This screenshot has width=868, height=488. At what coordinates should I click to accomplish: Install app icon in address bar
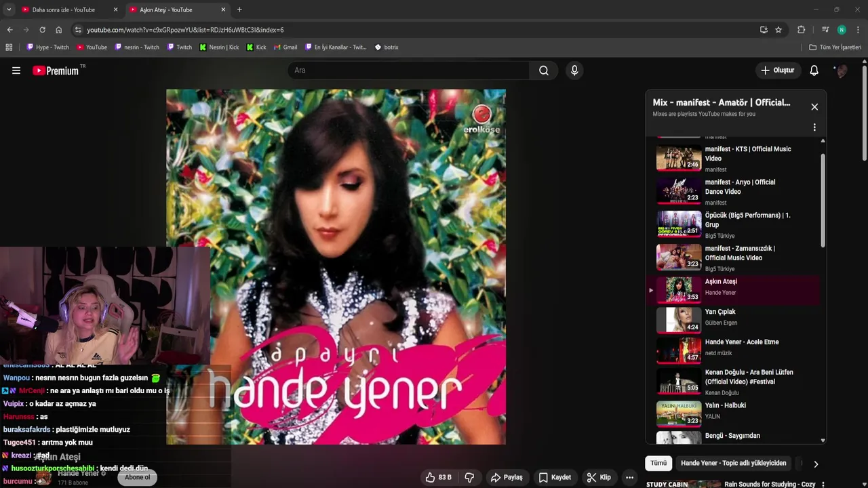click(x=764, y=30)
